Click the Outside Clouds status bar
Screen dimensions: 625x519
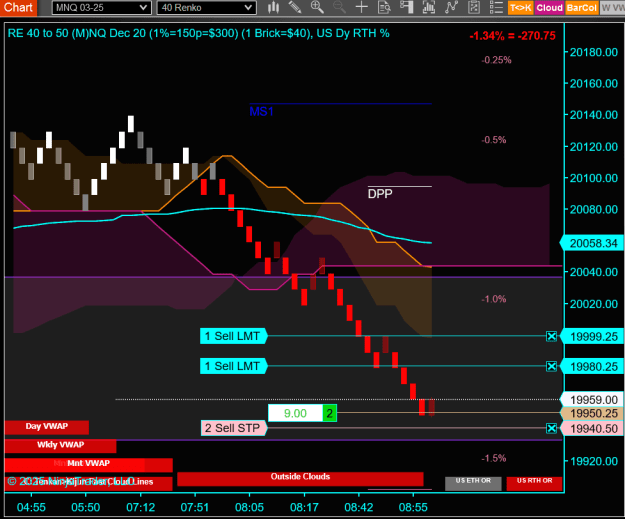tap(300, 479)
